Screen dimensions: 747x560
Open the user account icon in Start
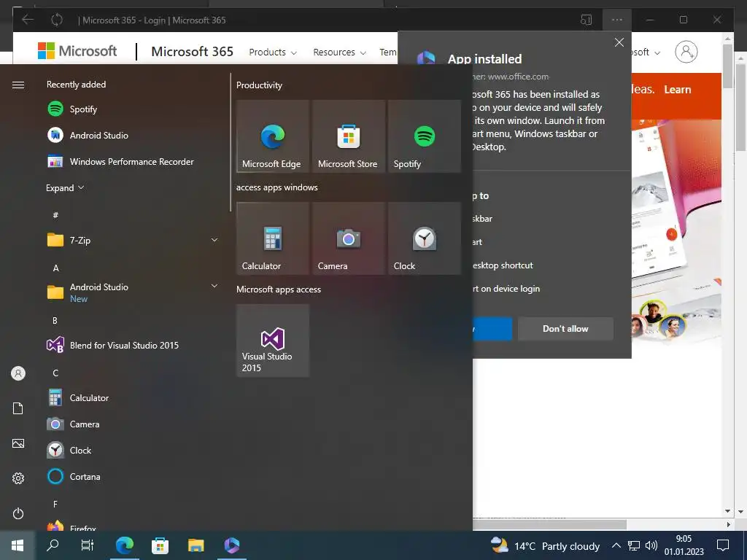point(18,373)
